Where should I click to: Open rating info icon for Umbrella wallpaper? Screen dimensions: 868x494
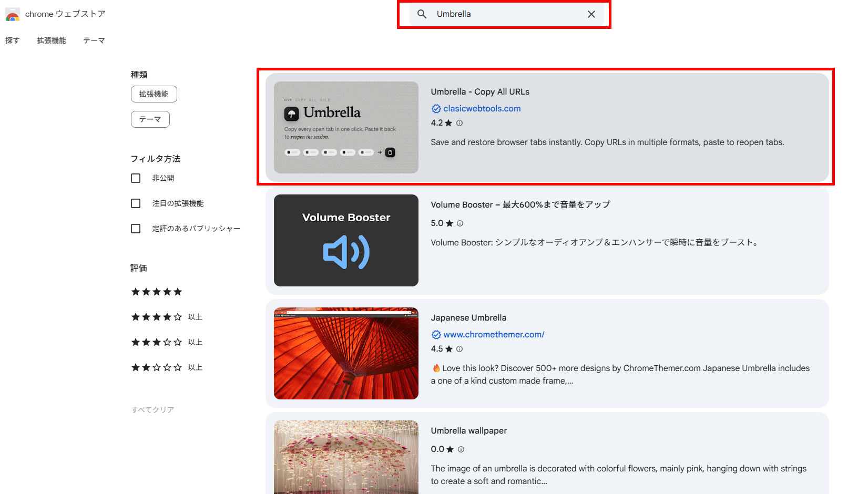coord(461,449)
